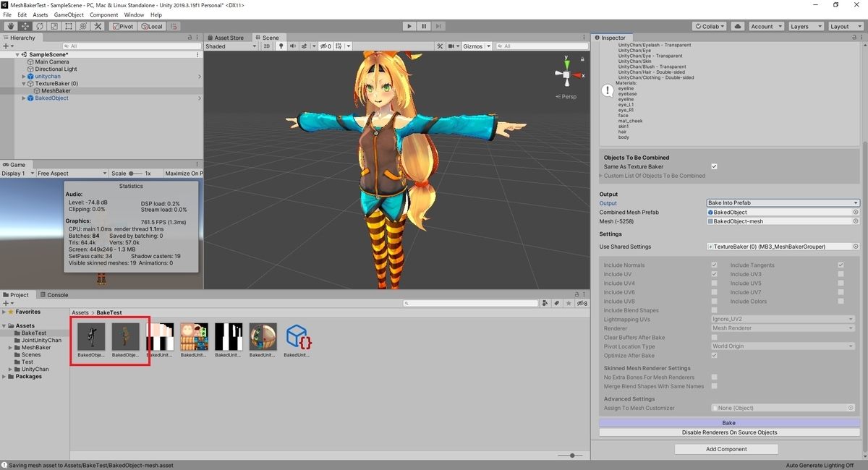Add object via Hierarchy plus button
The image size is (868, 470).
click(7, 46)
